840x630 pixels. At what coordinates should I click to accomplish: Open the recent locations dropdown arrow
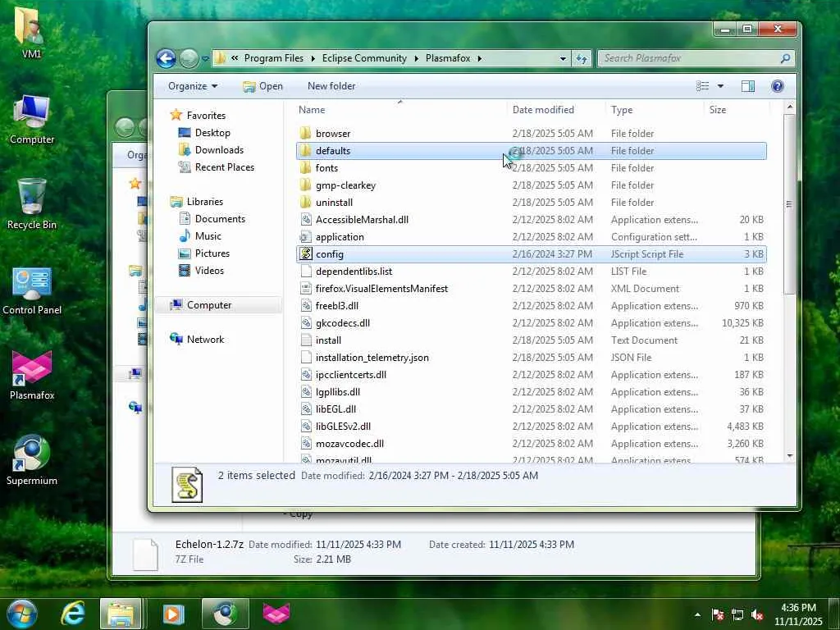205,58
